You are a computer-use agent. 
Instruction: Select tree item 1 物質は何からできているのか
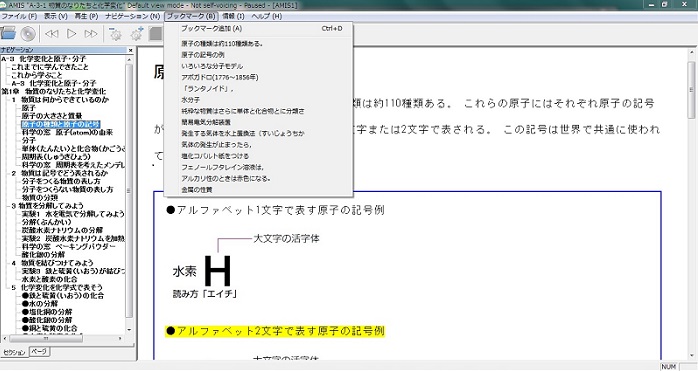click(60, 100)
